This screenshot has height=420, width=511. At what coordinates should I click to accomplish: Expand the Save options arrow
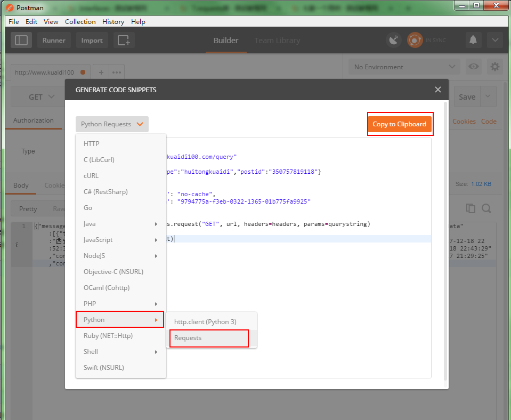tap(488, 97)
